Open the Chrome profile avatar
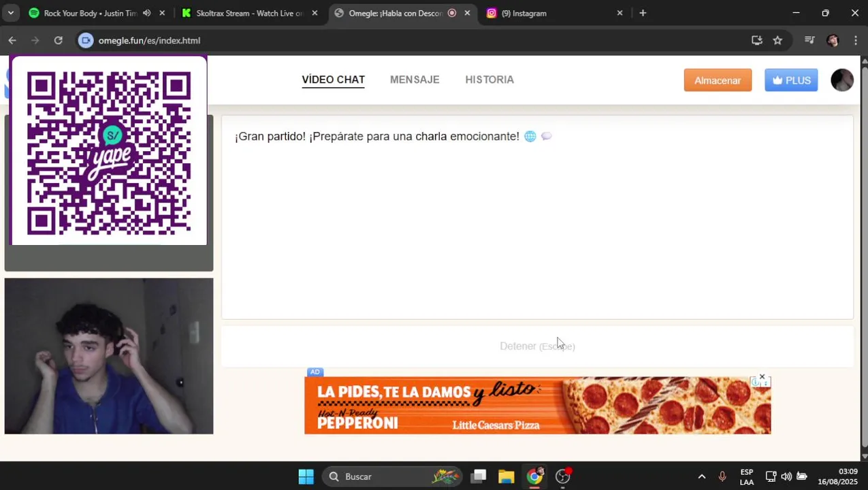Screen dimensions: 868x490 point(833,40)
